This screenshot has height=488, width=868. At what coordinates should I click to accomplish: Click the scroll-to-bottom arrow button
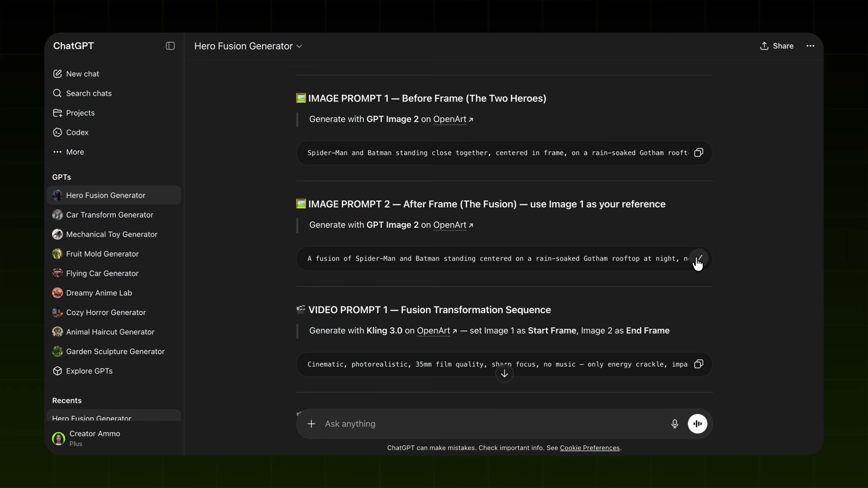[x=504, y=374]
